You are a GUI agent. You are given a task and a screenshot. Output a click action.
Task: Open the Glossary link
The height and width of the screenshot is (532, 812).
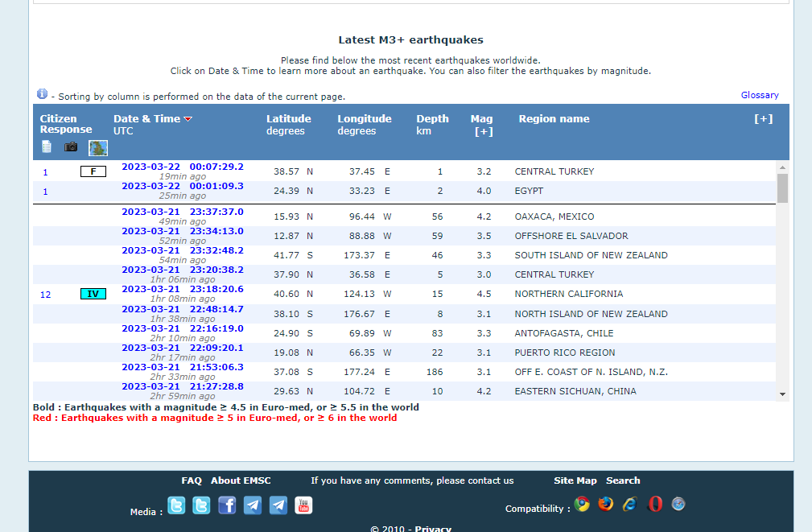coord(760,95)
